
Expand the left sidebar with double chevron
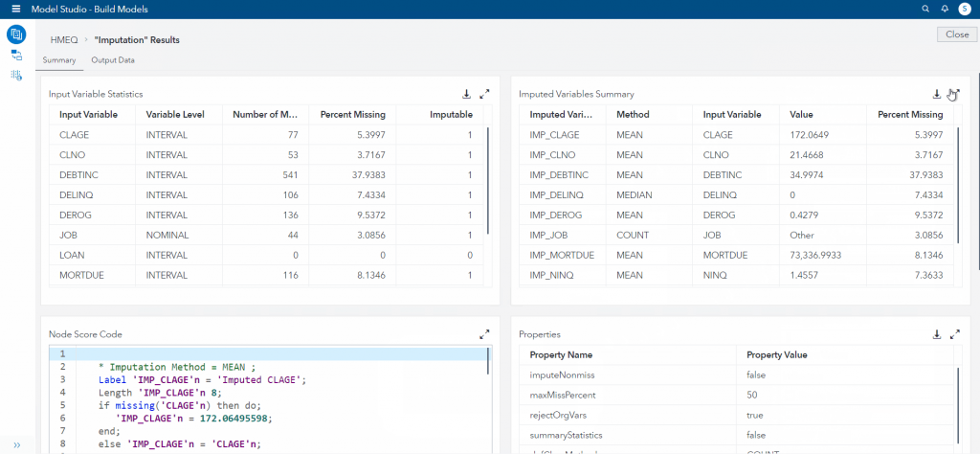coord(16,445)
